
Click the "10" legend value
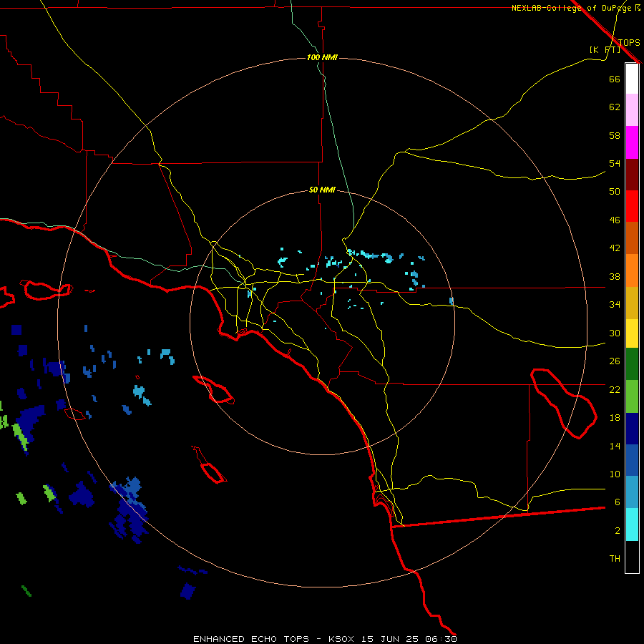coord(615,474)
